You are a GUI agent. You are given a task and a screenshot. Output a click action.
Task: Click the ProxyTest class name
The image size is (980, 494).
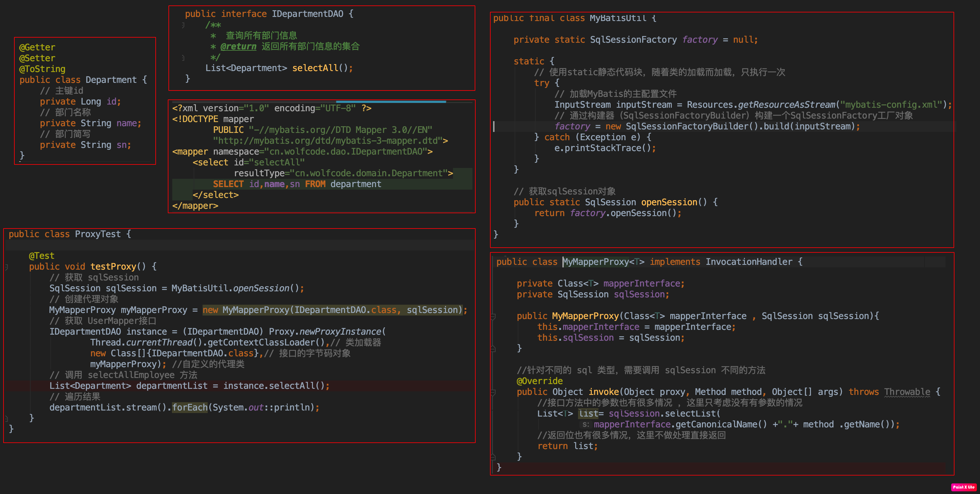pos(98,234)
